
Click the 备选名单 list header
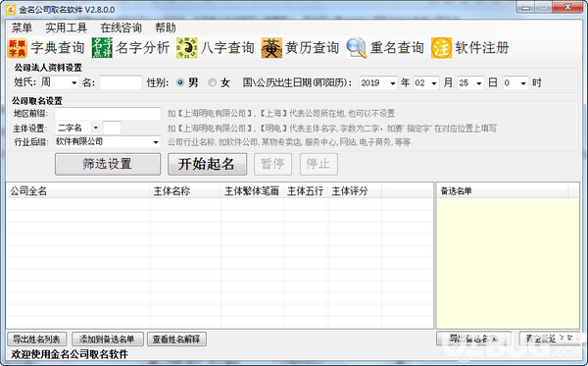coord(503,191)
